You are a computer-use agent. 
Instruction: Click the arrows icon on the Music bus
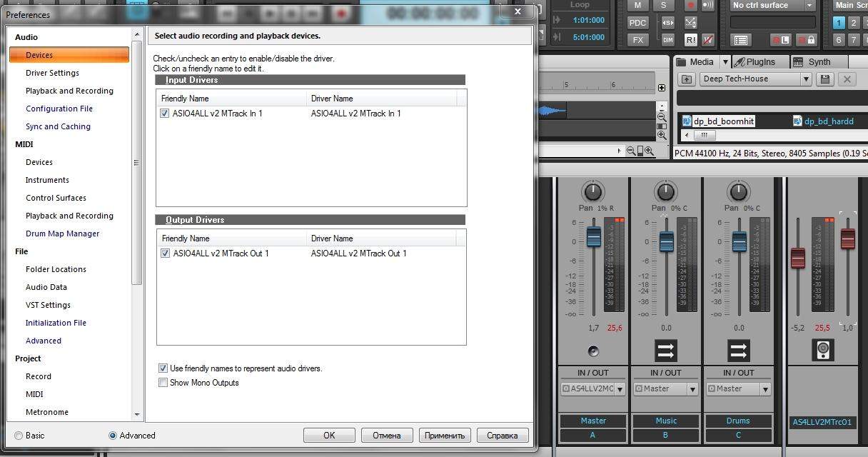[666, 351]
